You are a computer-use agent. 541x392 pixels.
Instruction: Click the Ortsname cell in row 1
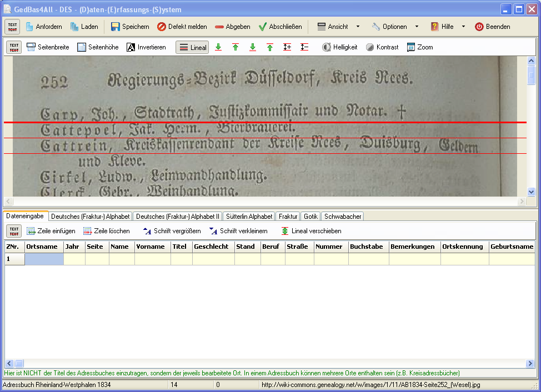pos(44,259)
